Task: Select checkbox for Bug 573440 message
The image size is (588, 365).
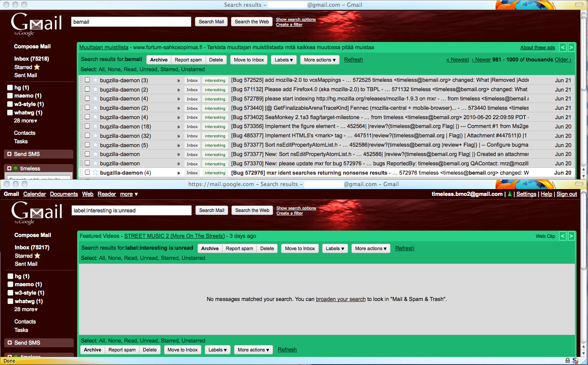Action: [87, 108]
